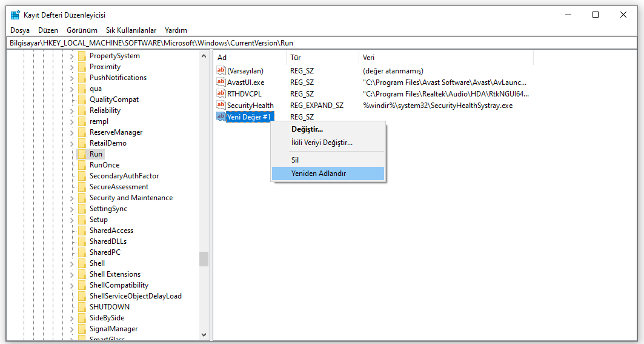Expand the Setup registry key

click(x=72, y=220)
